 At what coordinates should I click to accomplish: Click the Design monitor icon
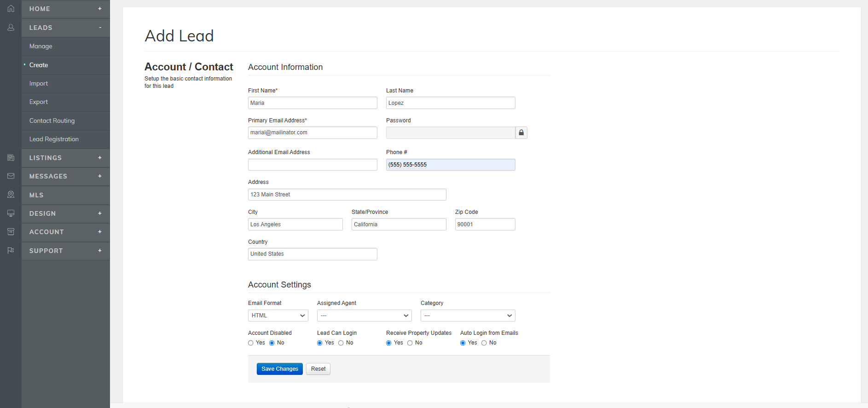11,213
